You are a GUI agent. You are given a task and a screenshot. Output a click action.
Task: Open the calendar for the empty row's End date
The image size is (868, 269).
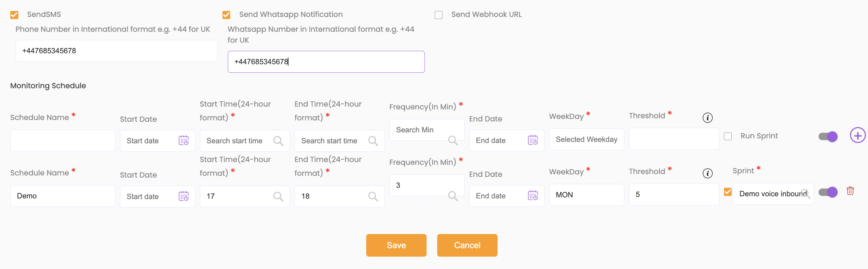click(x=533, y=140)
